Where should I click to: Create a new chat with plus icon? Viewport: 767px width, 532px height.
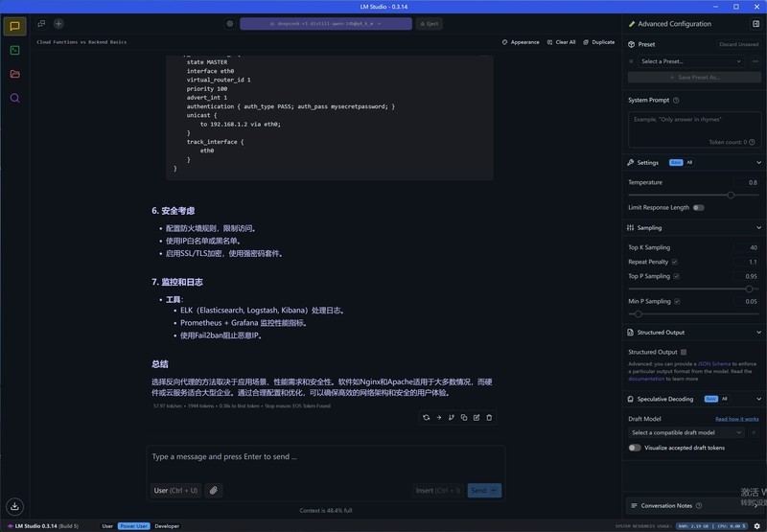[x=58, y=23]
